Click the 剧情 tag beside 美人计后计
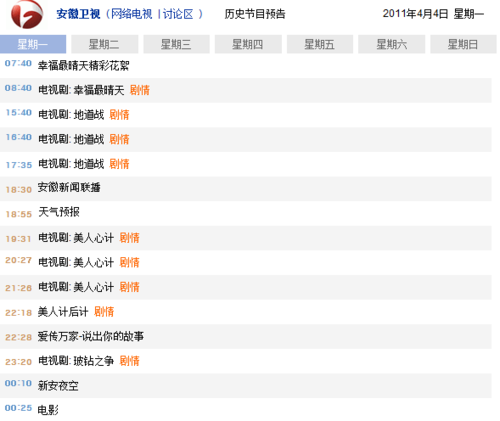Viewport: 500px width, 421px height. click(104, 312)
